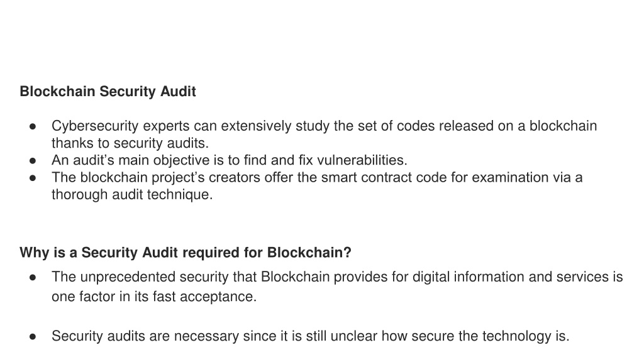Click the text 'thorough audit technique.'
This screenshot has width=644, height=362.
132,195
